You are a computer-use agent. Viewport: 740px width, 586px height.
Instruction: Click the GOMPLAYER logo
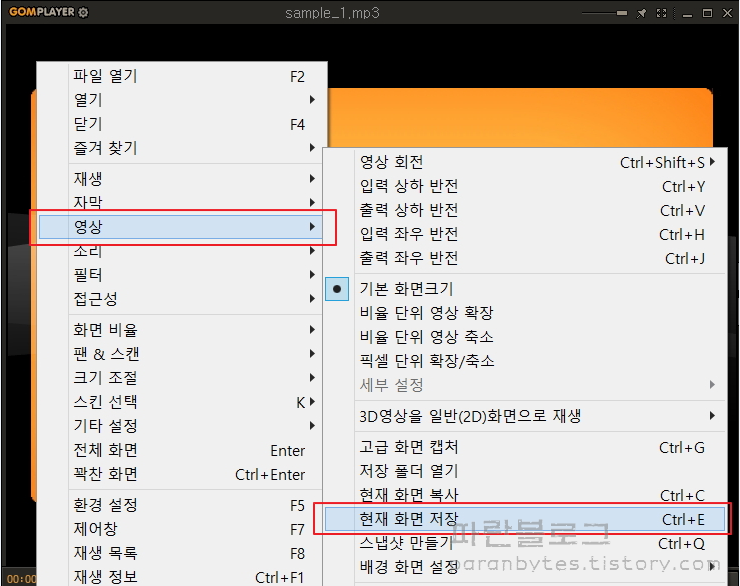click(42, 12)
